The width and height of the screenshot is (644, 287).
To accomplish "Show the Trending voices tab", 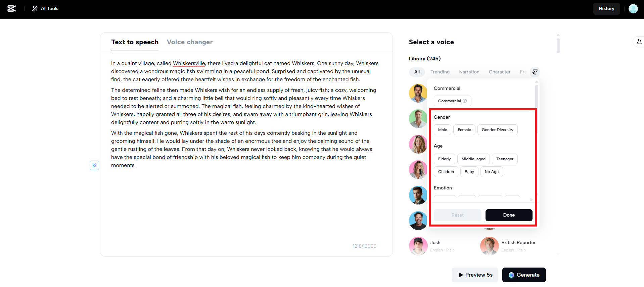I will (x=440, y=72).
